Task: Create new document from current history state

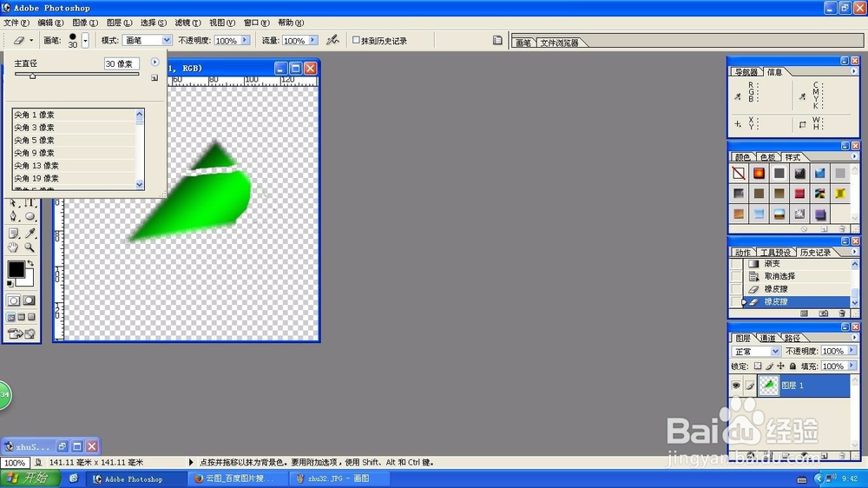Action: 805,313
